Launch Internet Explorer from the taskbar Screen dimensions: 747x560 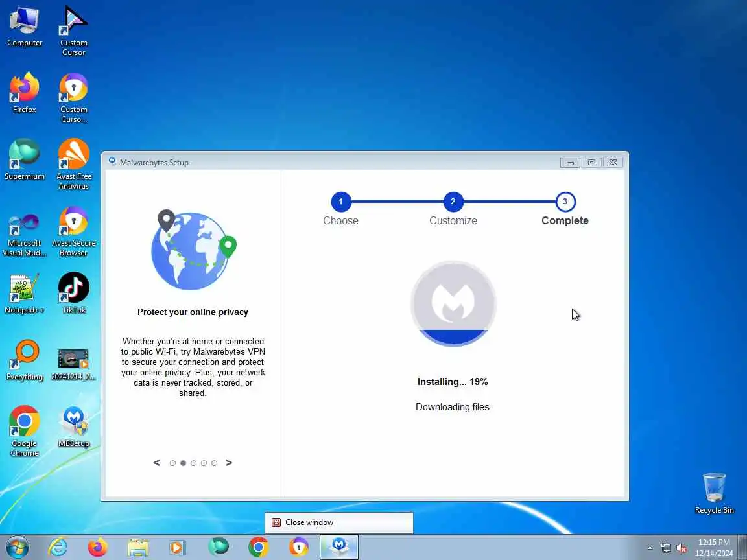click(58, 547)
